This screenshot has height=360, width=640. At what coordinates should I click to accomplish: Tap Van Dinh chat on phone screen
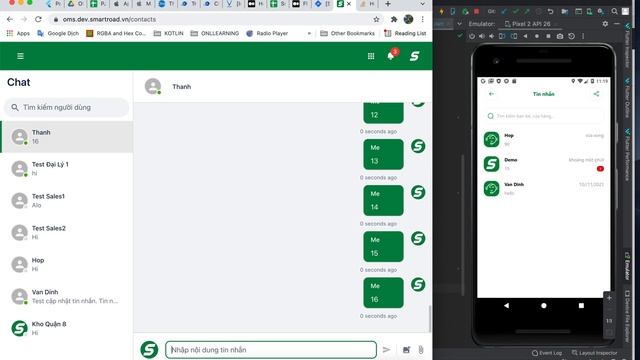click(x=543, y=188)
